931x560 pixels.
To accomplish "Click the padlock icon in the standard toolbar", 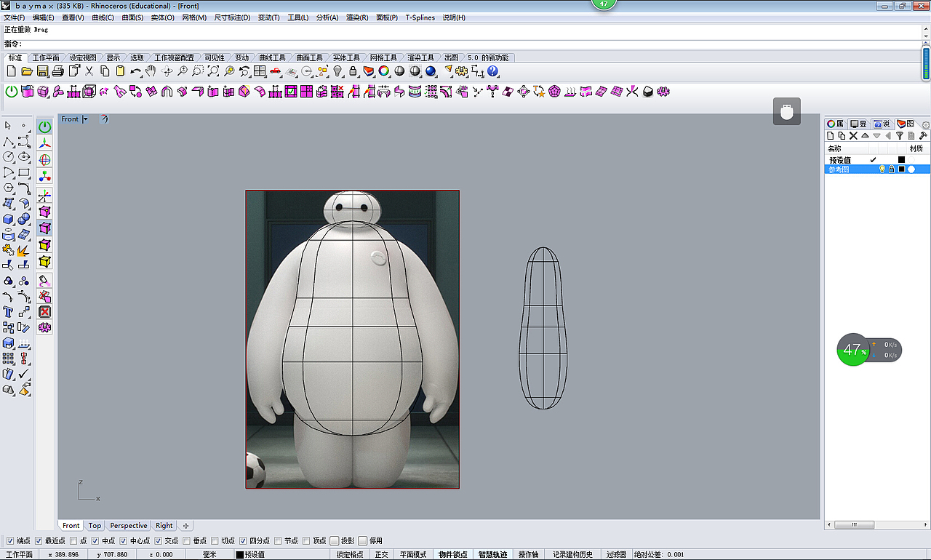I will (353, 71).
